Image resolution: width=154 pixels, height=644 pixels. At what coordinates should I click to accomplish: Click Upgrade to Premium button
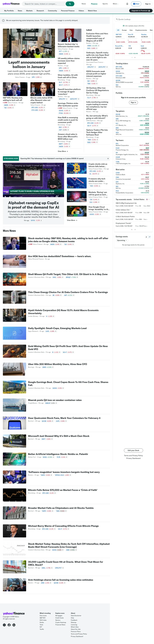tap(140, 11)
